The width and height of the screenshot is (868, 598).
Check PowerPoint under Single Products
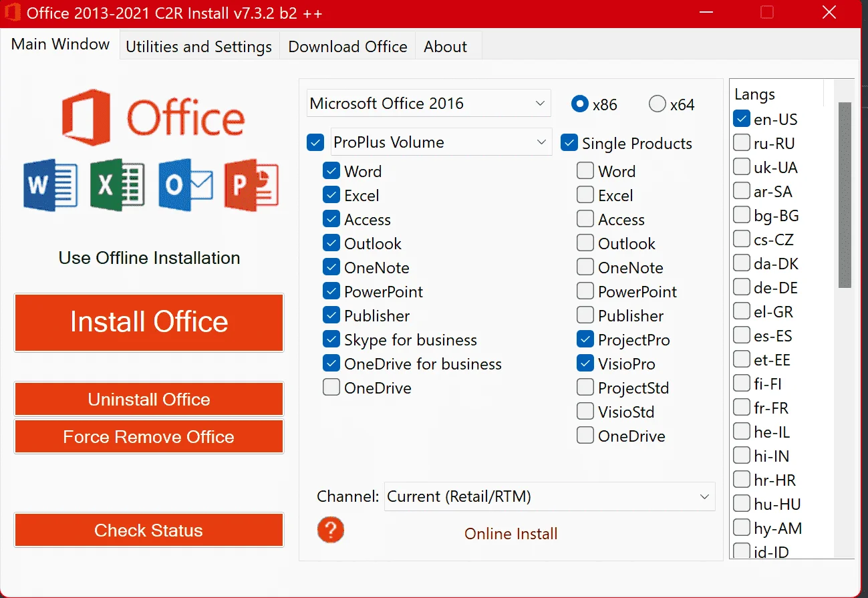click(x=585, y=291)
